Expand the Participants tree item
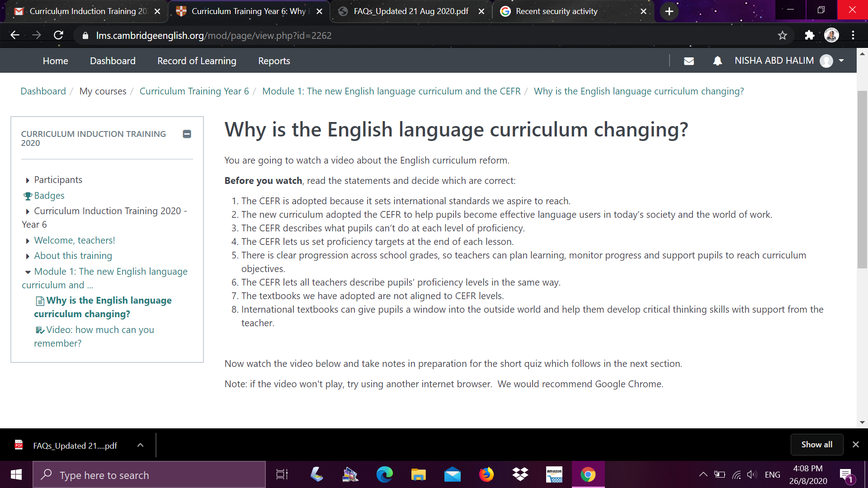This screenshot has height=488, width=868. click(x=28, y=180)
